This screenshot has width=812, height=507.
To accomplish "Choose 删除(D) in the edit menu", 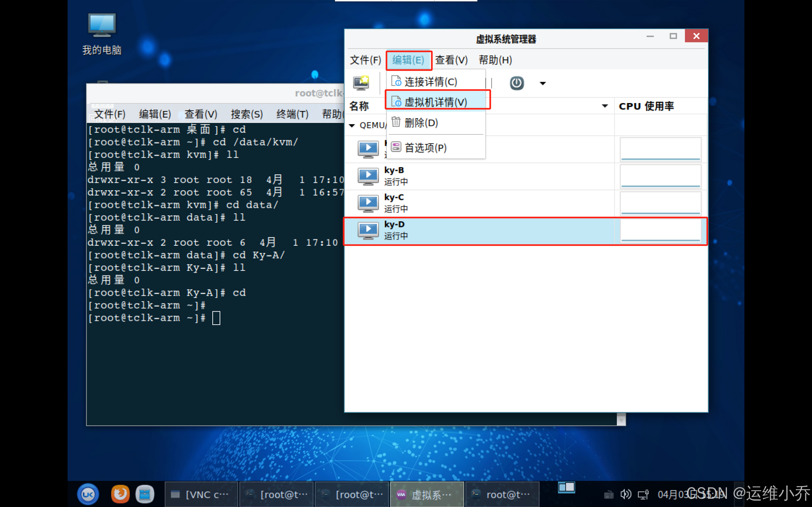I will coord(421,123).
